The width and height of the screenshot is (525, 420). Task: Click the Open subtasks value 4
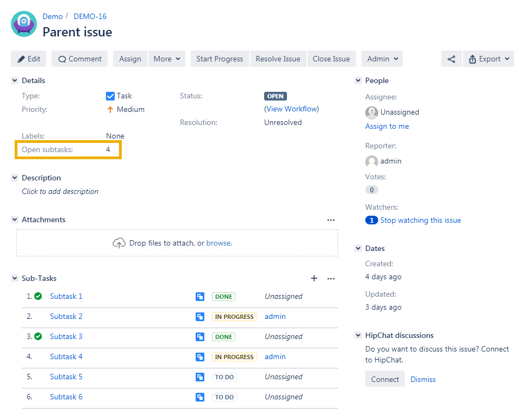(108, 149)
